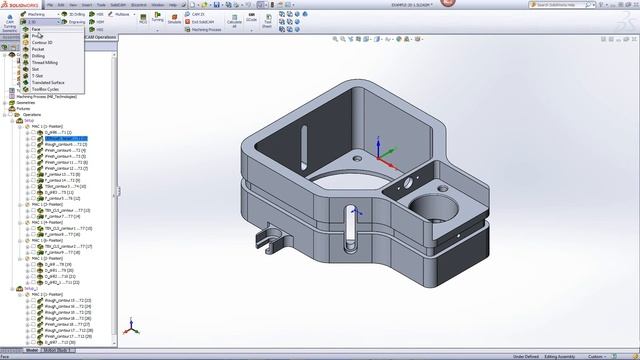Select the Machining Process tree item
640x360 pixels.
point(46,97)
